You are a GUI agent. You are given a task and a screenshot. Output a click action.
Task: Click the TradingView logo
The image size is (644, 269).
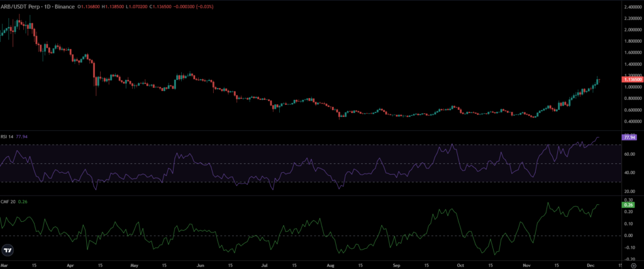pos(8,250)
